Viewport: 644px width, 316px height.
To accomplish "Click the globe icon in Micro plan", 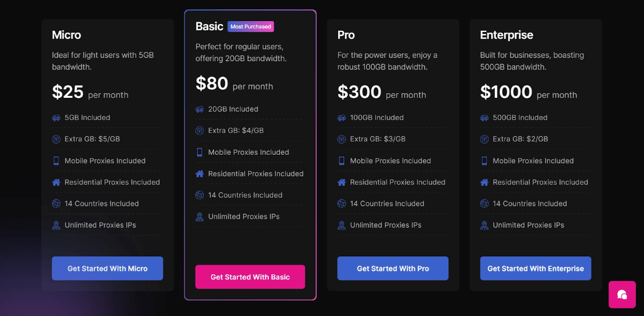I will [x=56, y=204].
